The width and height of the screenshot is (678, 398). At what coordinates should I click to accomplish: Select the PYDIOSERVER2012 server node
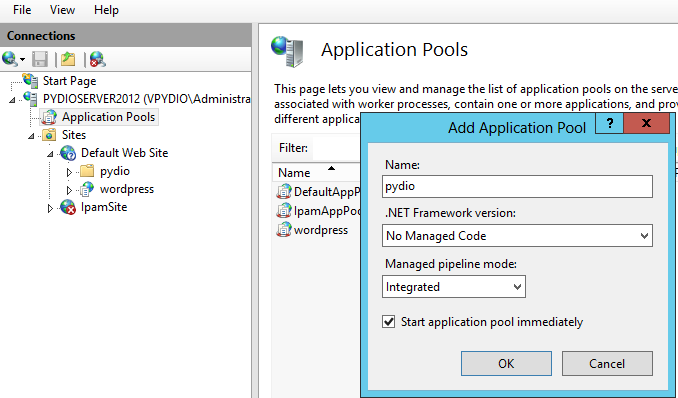[x=146, y=99]
